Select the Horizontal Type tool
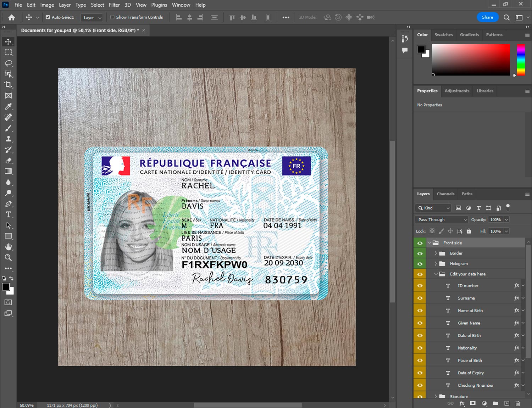The image size is (532, 408). click(8, 214)
